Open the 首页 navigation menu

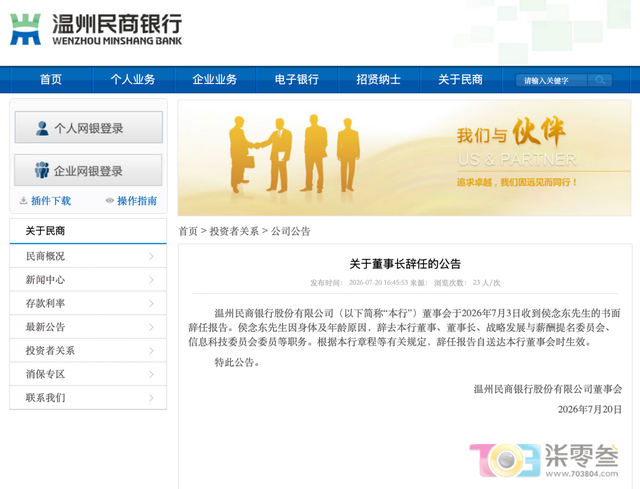click(51, 79)
